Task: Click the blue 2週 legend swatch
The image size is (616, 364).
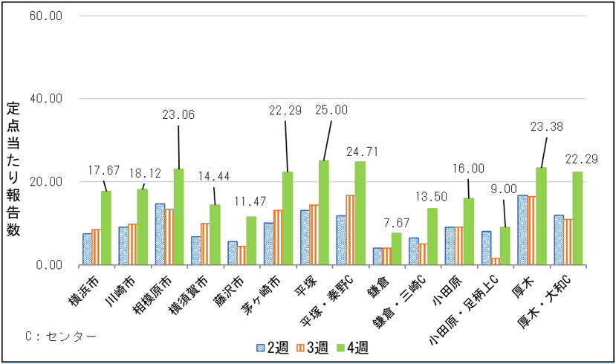Action: tap(260, 348)
